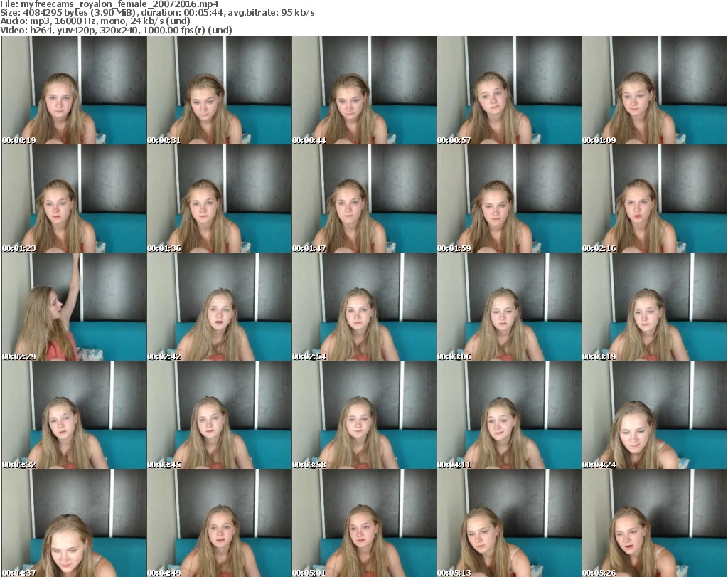
Task: Click the thumbnail stamped 00:02:42
Action: [x=219, y=307]
